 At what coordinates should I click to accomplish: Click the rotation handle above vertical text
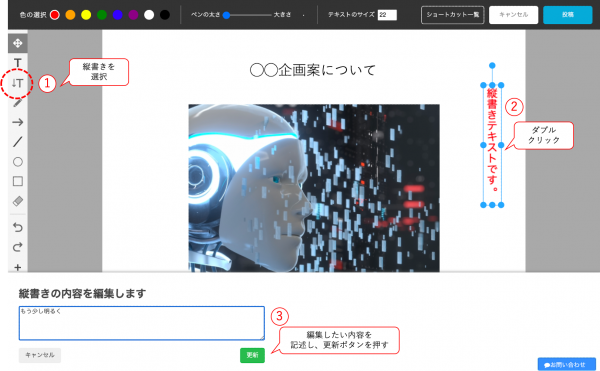click(492, 66)
